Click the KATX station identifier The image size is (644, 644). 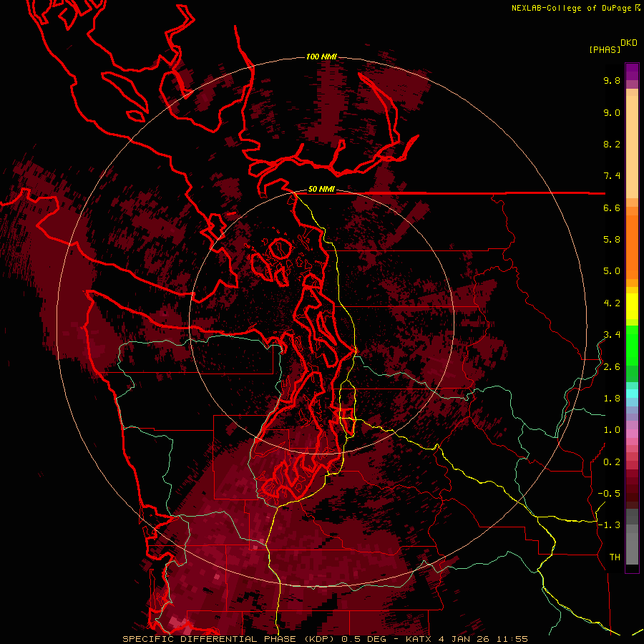tap(419, 639)
